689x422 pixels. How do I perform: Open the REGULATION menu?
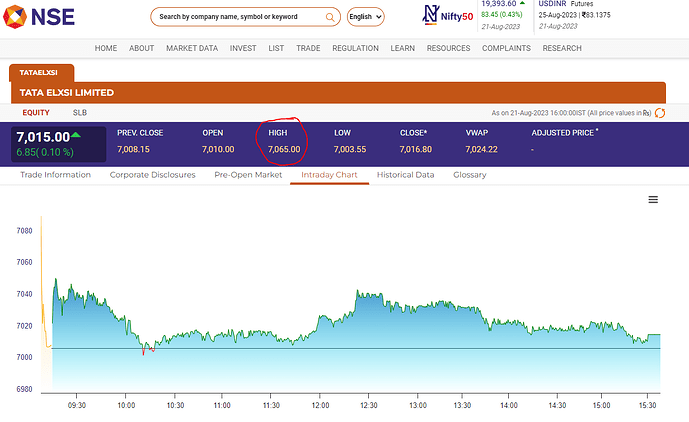(x=355, y=48)
